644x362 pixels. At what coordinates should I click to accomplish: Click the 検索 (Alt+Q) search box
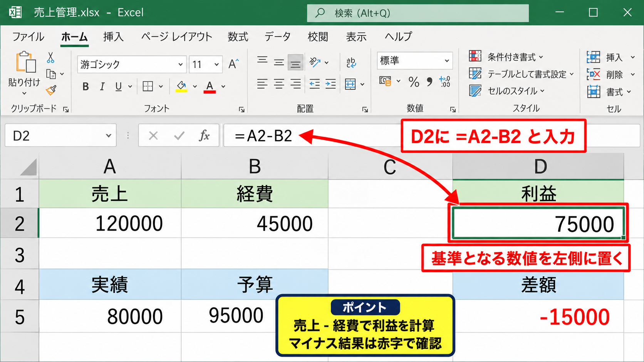418,13
